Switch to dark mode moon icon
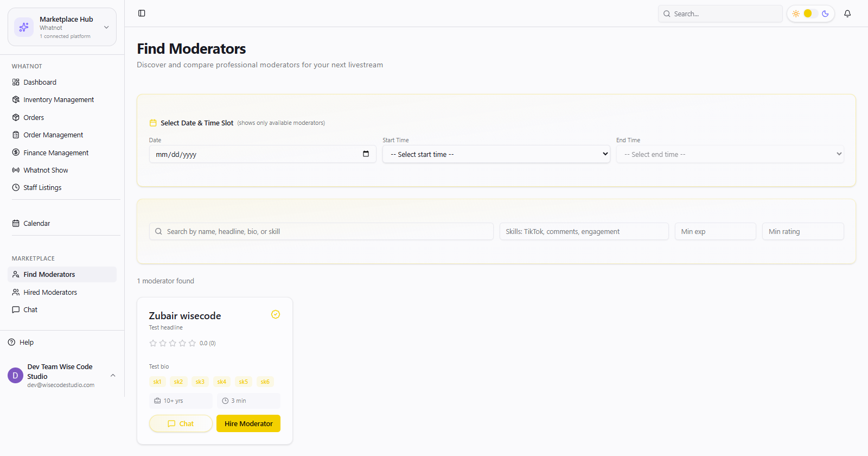The width and height of the screenshot is (868, 456). (x=825, y=14)
